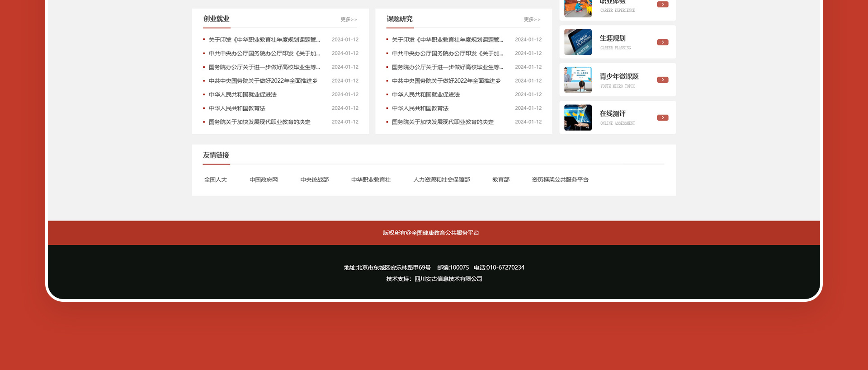This screenshot has width=868, height=370.
Task: Visit the 人力资源和社会保障部 link
Action: [x=441, y=180]
